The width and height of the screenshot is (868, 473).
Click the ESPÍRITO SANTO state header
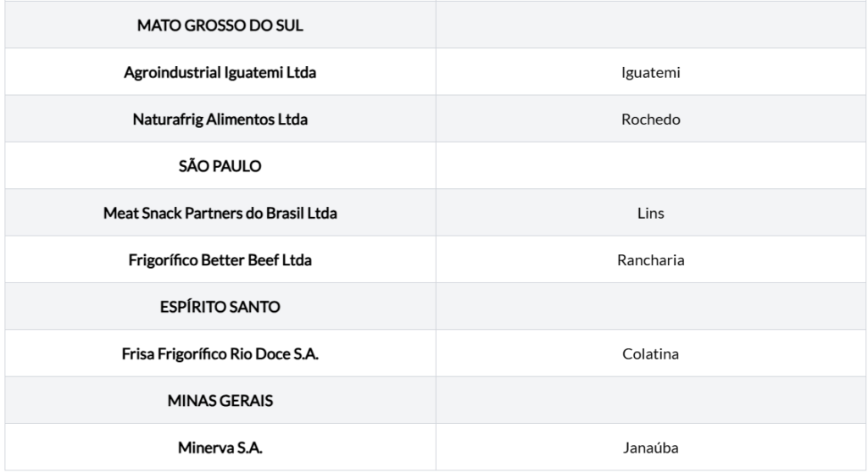220,307
